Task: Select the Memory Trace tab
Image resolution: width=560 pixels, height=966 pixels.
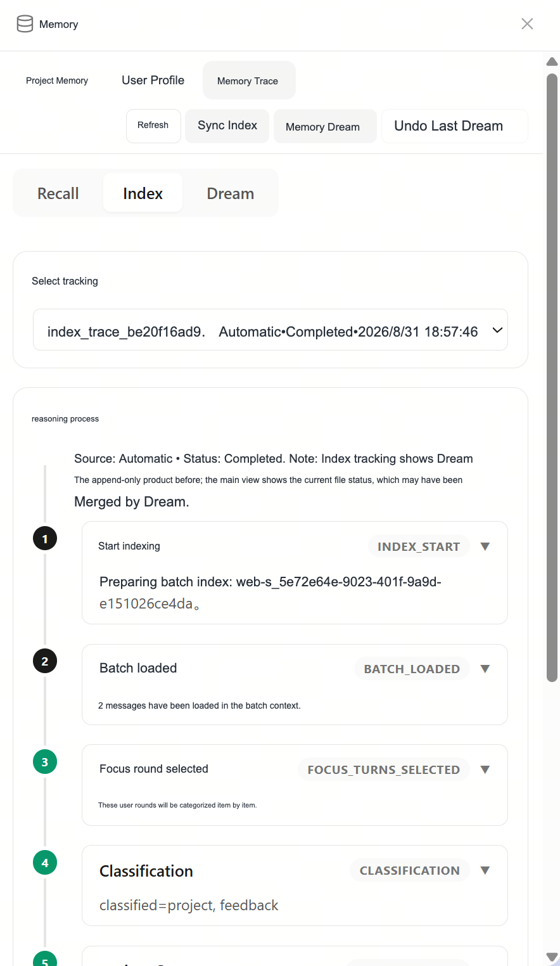Action: click(248, 80)
